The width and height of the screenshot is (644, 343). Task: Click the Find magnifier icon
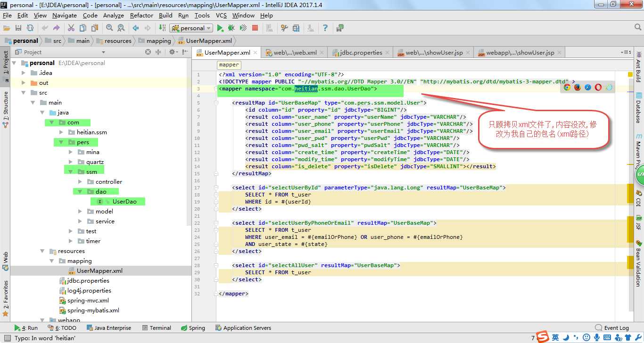coord(109,28)
